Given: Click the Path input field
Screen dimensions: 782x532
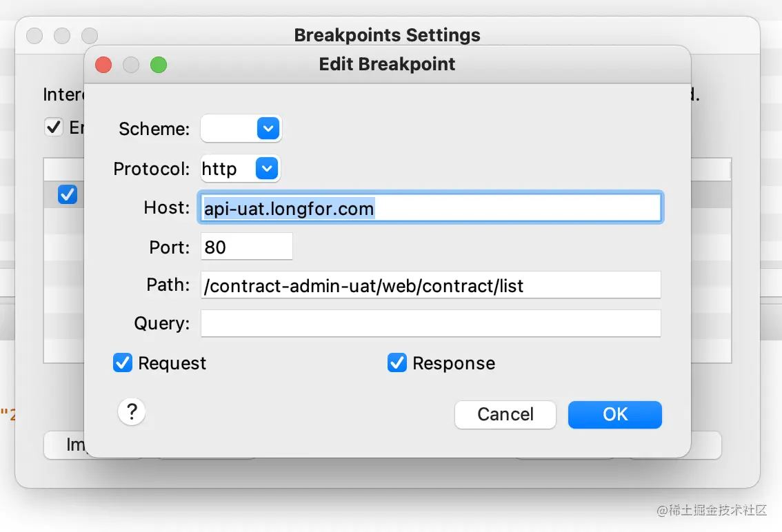Looking at the screenshot, I should [431, 286].
